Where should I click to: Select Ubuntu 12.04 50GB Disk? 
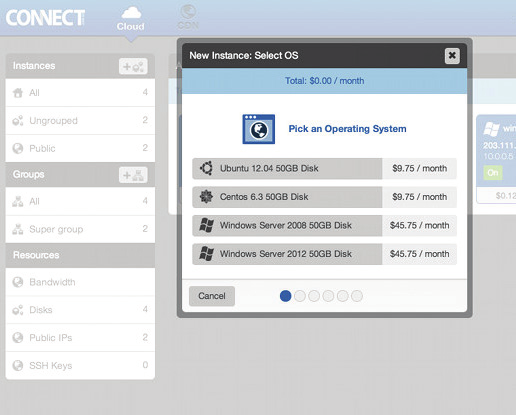(x=324, y=169)
